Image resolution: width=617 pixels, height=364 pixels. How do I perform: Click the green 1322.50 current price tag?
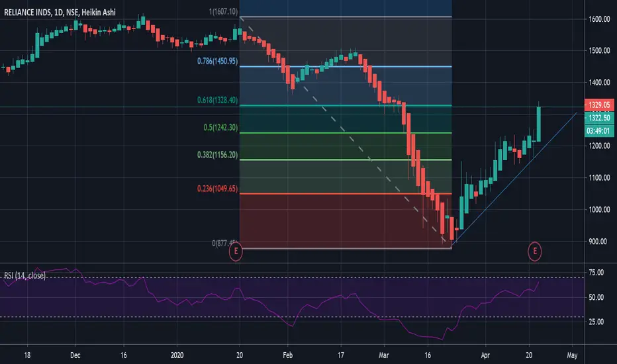click(x=599, y=118)
